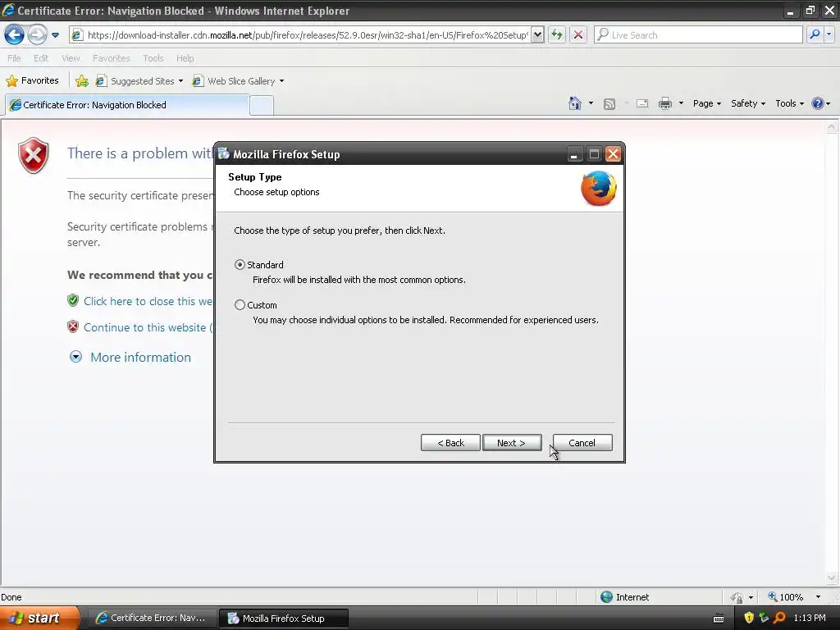Expand the Print dropdown arrow
Screen dimensions: 840x630
pos(681,103)
